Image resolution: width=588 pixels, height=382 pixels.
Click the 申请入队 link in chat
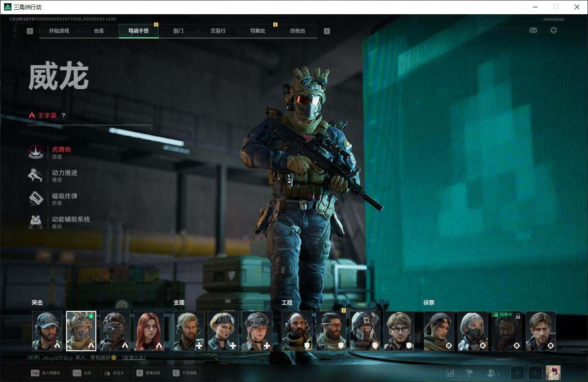click(x=134, y=358)
